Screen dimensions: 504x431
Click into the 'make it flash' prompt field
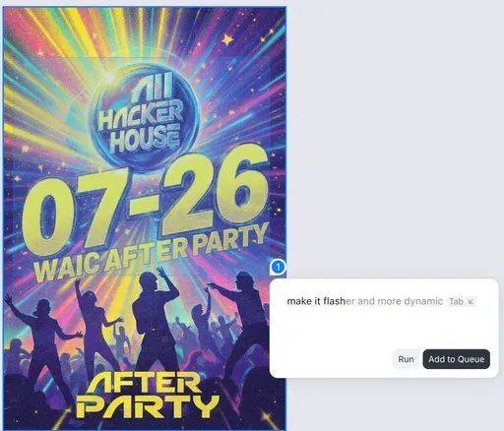(x=384, y=320)
